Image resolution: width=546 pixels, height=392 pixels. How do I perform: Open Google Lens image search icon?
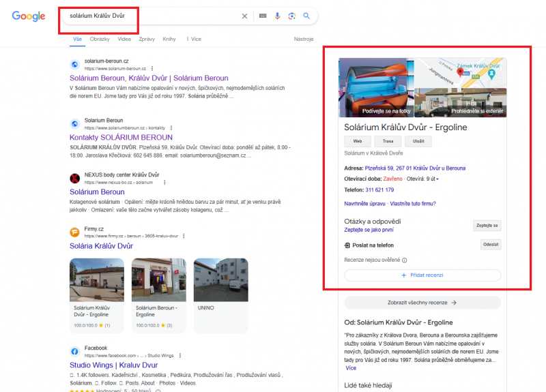point(292,16)
